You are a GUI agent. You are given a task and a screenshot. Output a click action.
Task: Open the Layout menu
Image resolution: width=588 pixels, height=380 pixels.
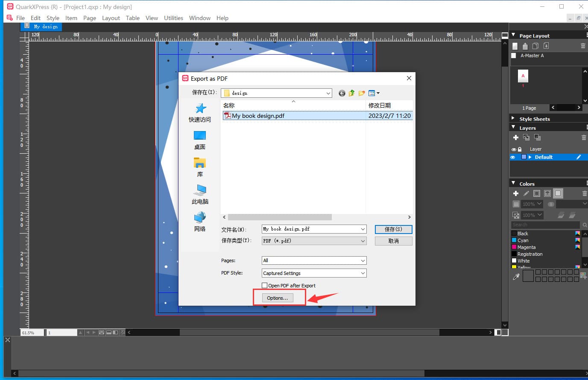[x=111, y=18]
